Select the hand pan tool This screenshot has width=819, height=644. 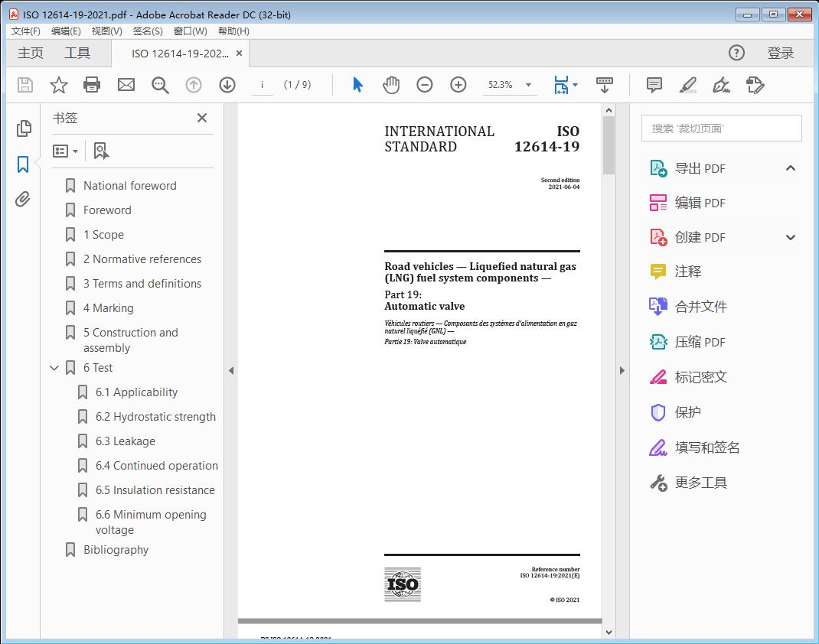391,85
